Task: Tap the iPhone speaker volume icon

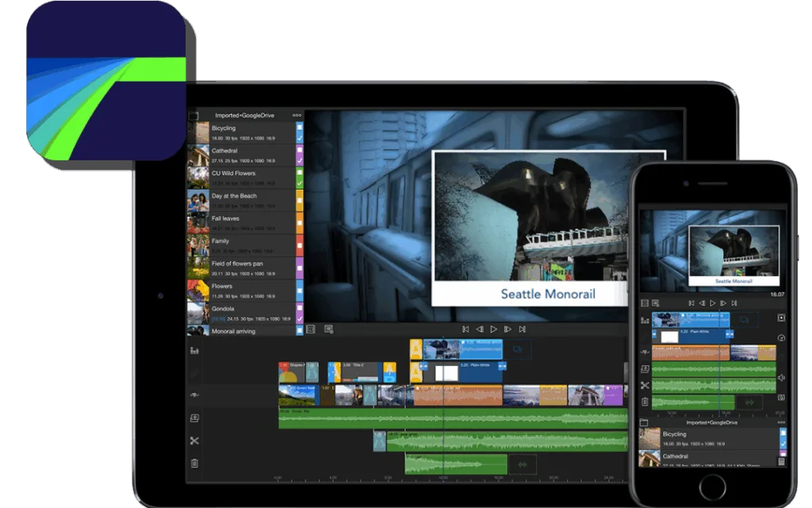Action: point(781,378)
